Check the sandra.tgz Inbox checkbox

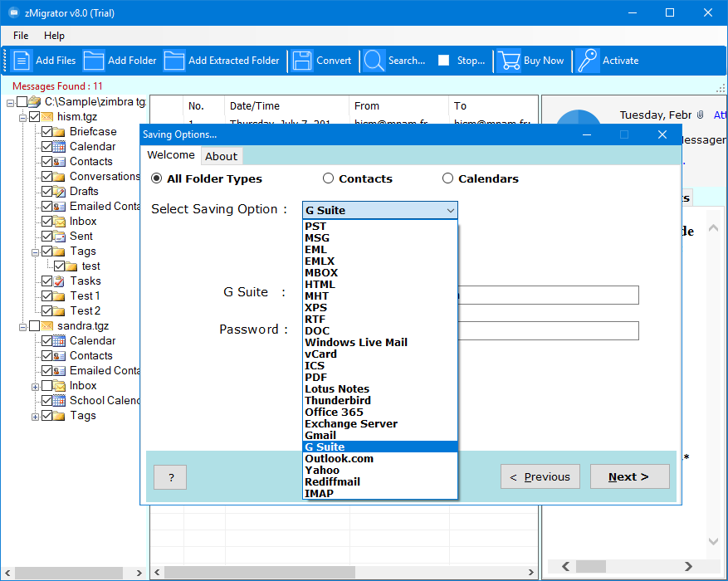click(x=46, y=386)
